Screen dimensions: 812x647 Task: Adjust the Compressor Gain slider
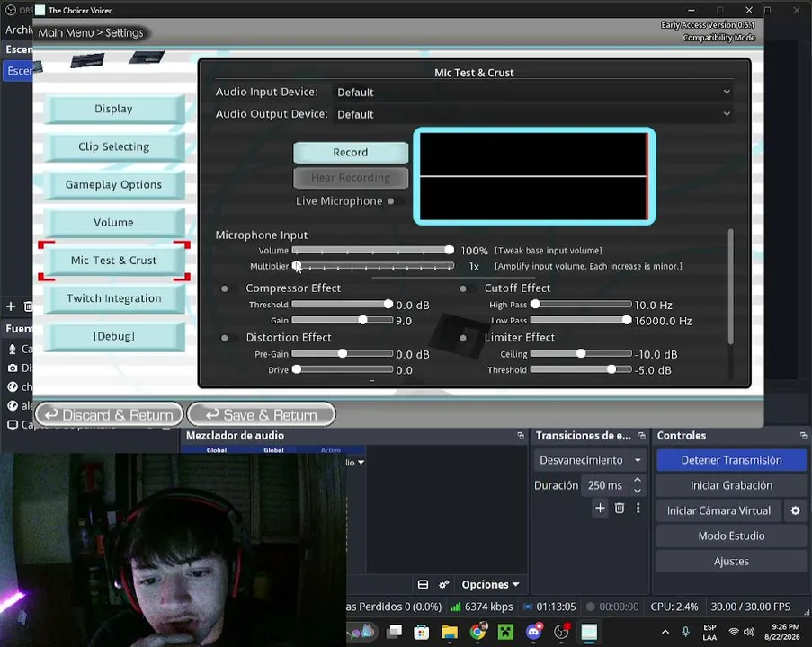coord(343,321)
